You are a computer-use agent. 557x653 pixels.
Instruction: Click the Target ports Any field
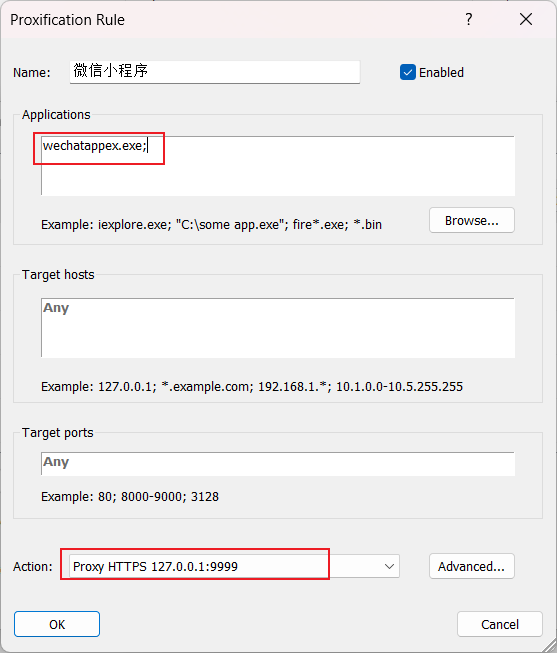point(278,464)
